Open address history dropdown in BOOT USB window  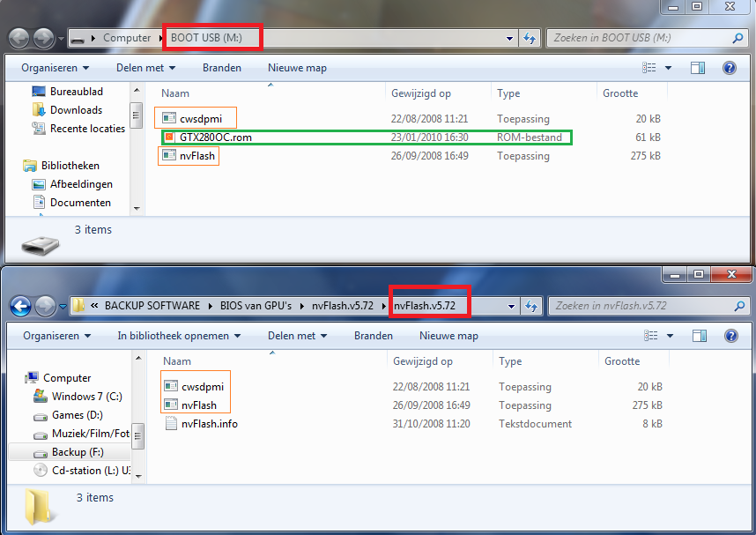coord(509,38)
